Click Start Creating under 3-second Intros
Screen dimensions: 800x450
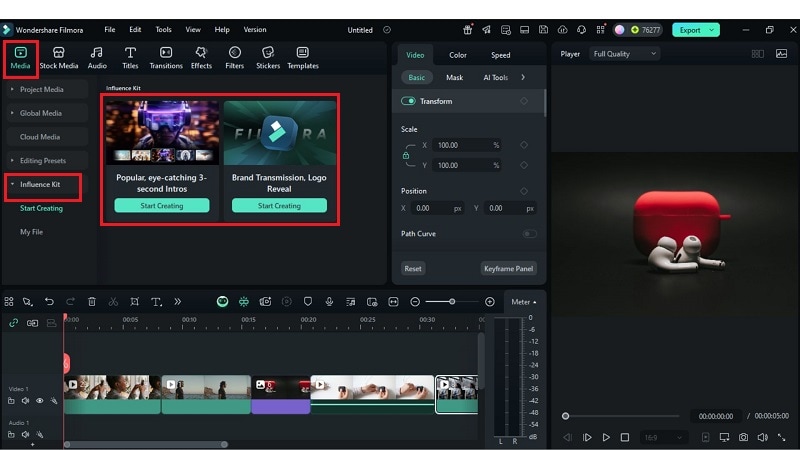point(162,206)
